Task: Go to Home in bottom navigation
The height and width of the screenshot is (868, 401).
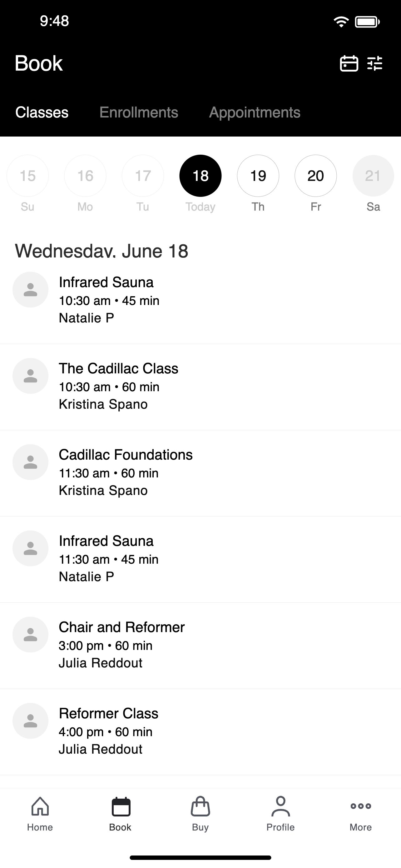Action: pos(40,814)
